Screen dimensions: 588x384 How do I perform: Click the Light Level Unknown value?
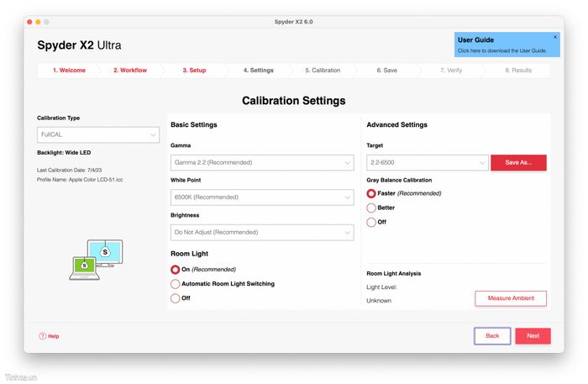point(379,301)
